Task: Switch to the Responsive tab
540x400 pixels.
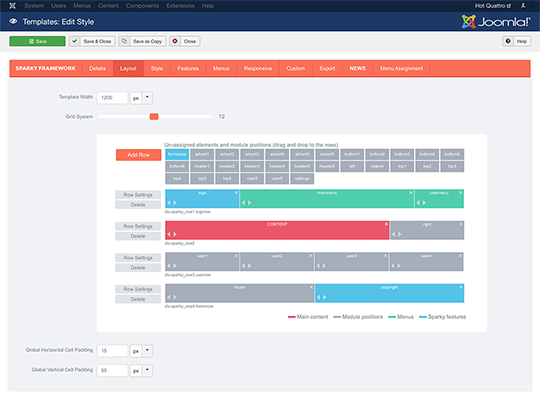Action: (258, 69)
